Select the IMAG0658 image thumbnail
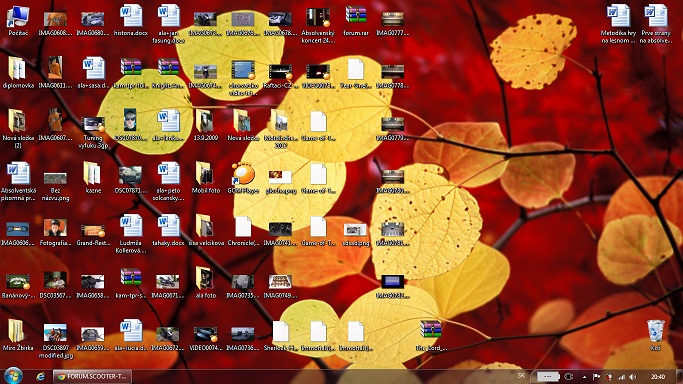Screen dimensions: 683x384 (93, 286)
